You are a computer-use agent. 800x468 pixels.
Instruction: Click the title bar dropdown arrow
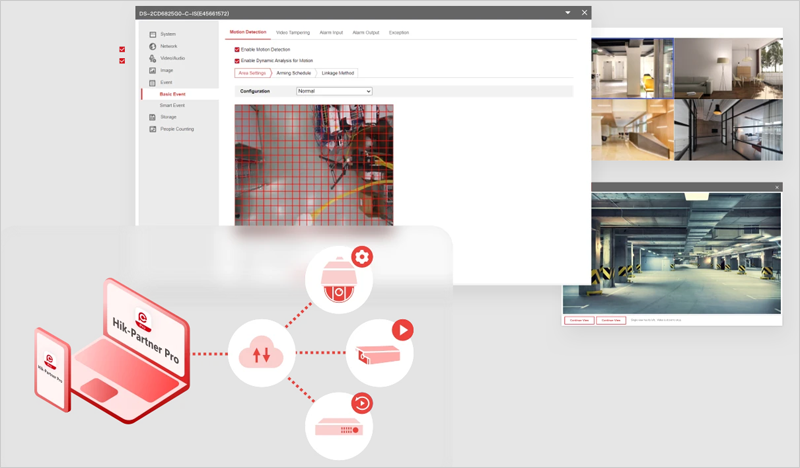click(x=568, y=12)
